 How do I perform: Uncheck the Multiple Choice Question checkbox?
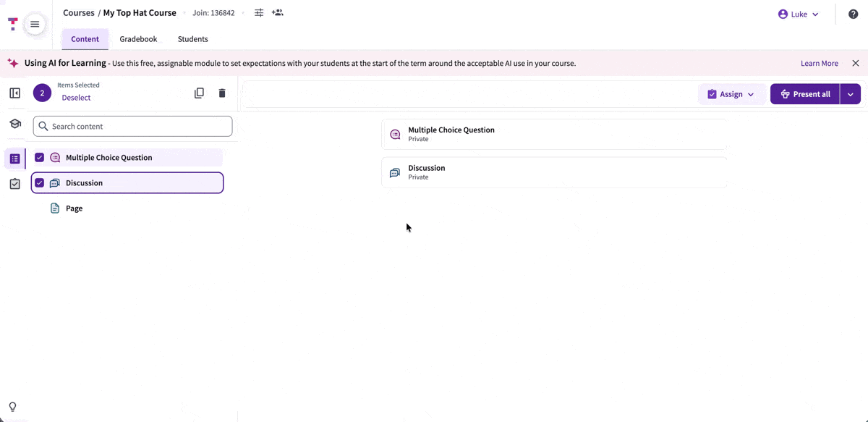(x=39, y=157)
